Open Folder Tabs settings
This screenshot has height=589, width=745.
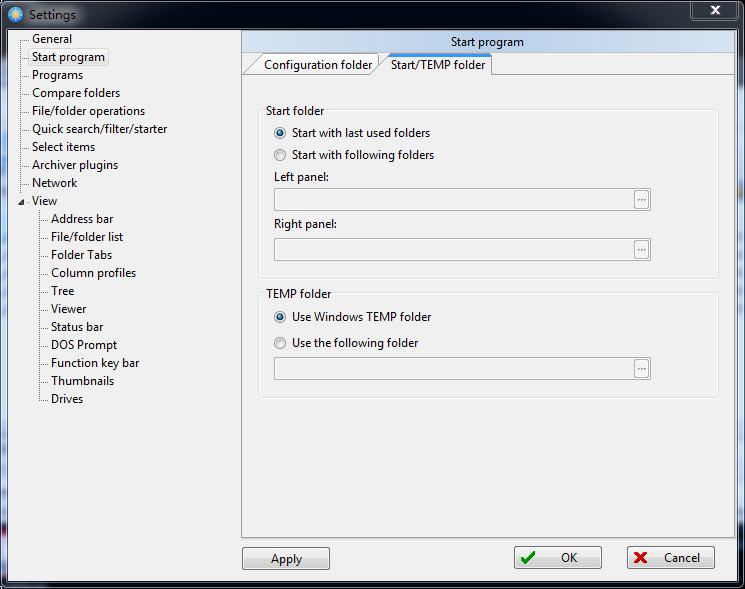tap(82, 256)
